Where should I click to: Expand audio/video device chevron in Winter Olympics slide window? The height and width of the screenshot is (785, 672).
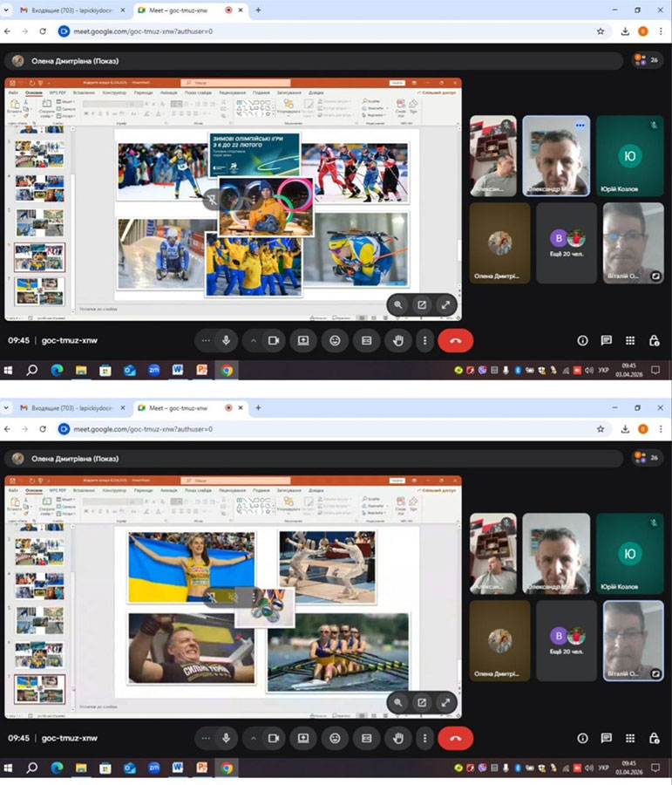click(x=253, y=340)
